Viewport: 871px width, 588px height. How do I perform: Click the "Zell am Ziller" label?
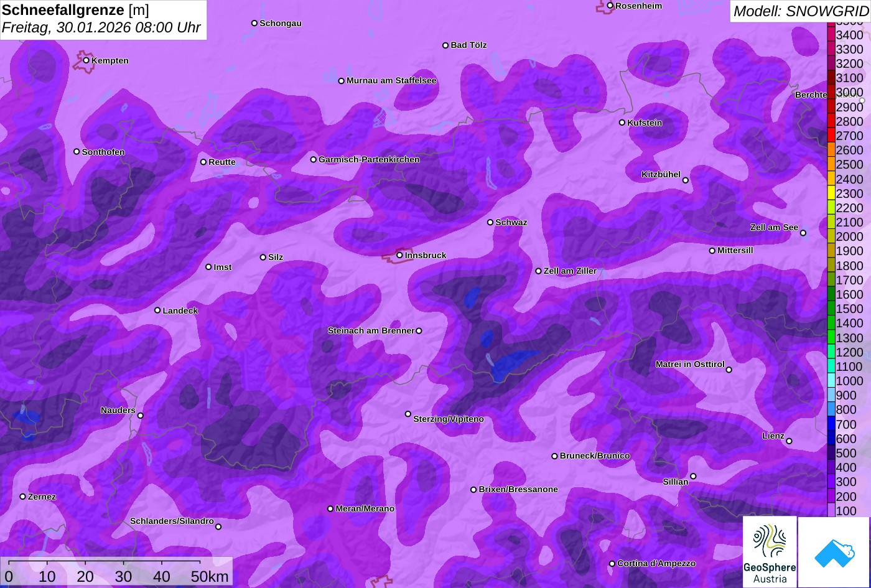pyautogui.click(x=571, y=271)
